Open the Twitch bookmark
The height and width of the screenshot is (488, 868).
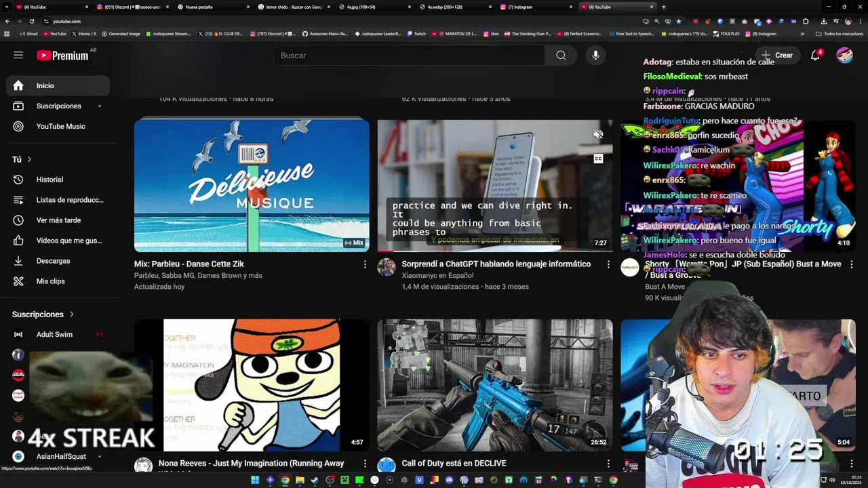416,33
